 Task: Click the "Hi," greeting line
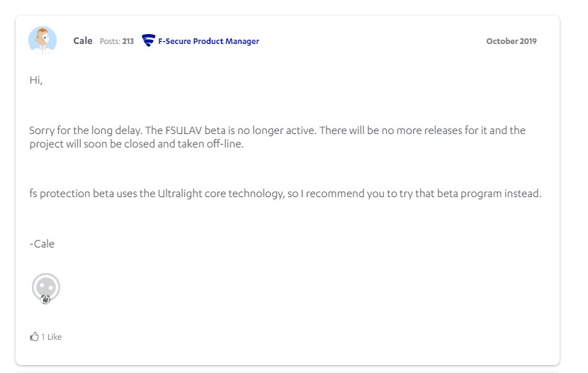[x=36, y=80]
